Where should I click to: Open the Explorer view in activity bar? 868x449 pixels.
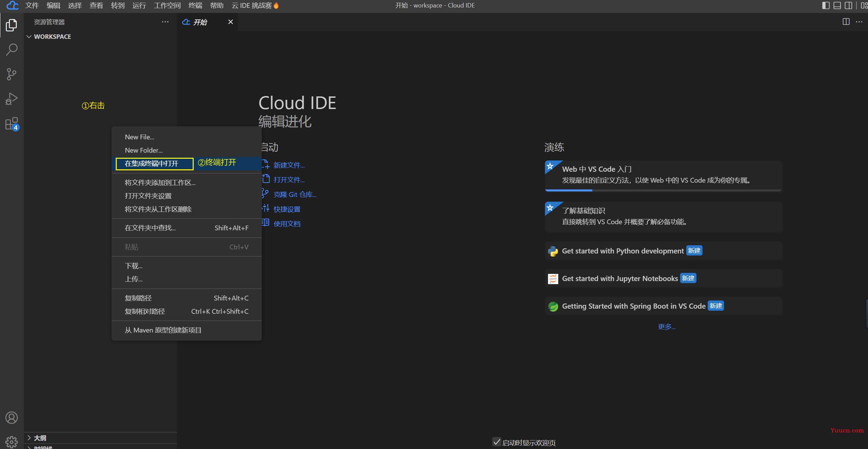click(12, 25)
